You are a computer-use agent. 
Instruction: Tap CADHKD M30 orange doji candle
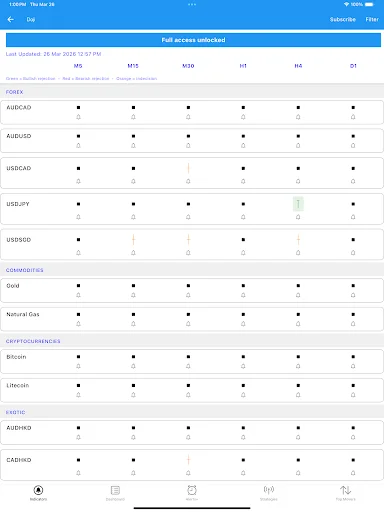click(188, 460)
